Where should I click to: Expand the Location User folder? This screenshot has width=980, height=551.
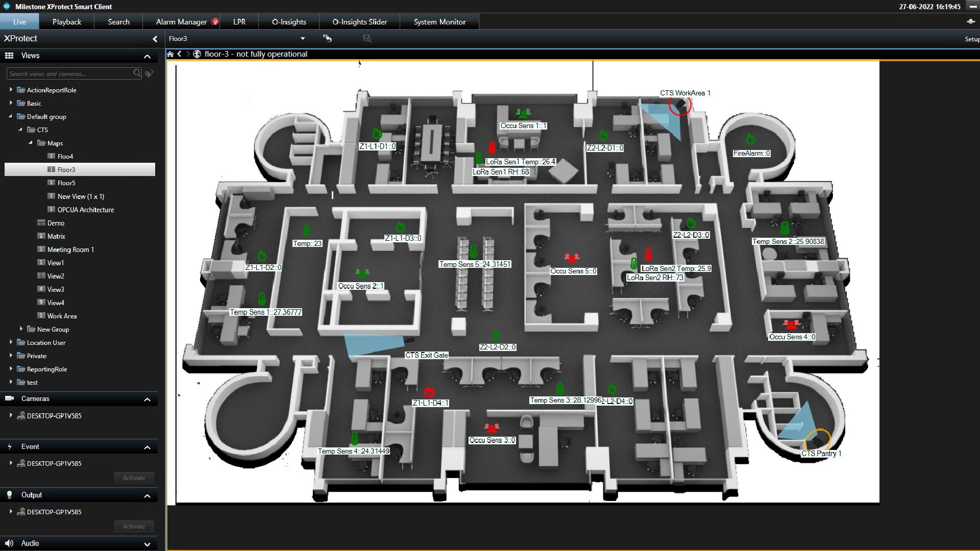11,342
